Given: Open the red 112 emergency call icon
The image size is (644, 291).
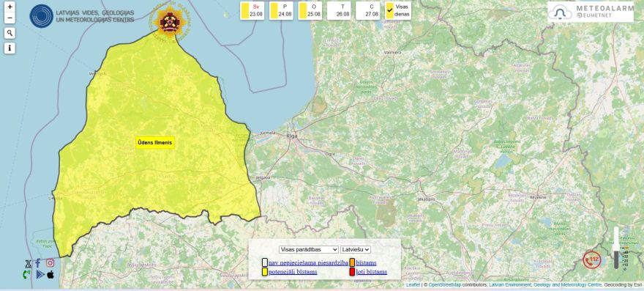Looking at the screenshot, I should (x=592, y=259).
